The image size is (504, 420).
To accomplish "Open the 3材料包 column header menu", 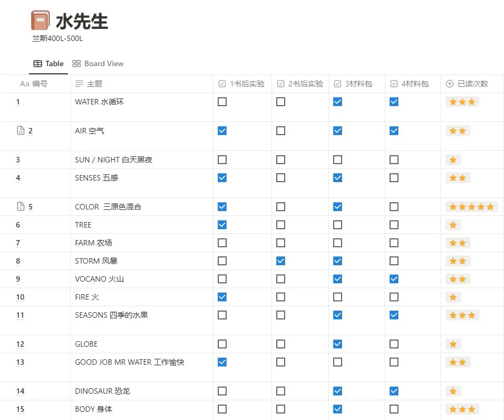I will (x=356, y=84).
